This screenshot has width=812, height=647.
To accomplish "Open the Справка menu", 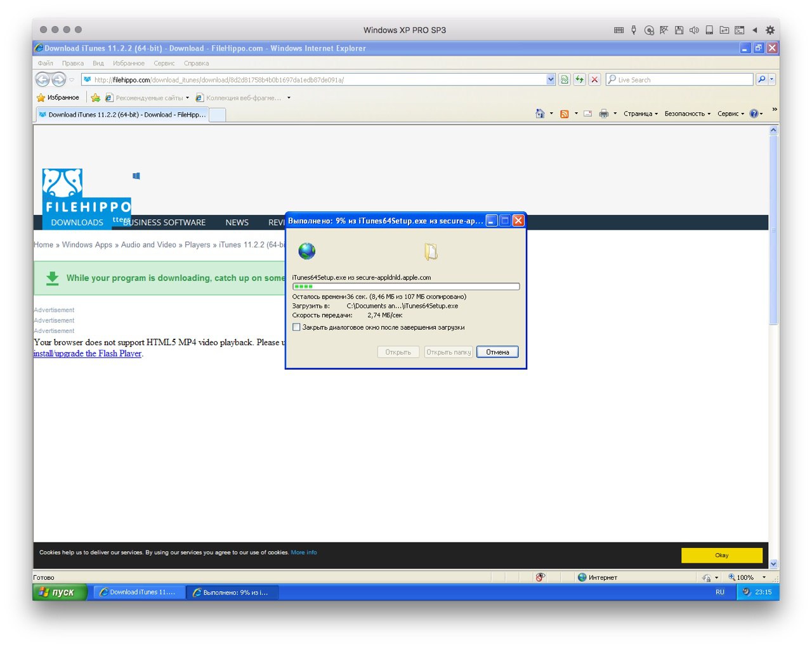I will pos(196,63).
